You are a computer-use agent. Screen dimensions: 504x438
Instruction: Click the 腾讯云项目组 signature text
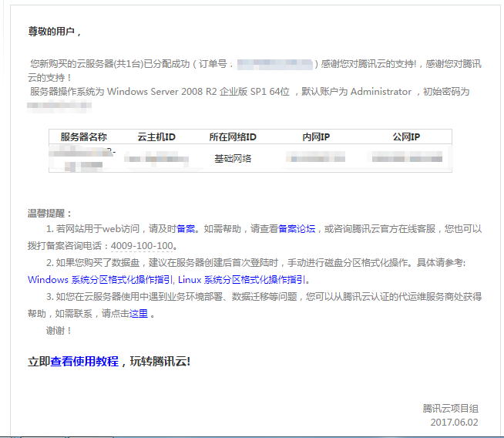coord(450,408)
